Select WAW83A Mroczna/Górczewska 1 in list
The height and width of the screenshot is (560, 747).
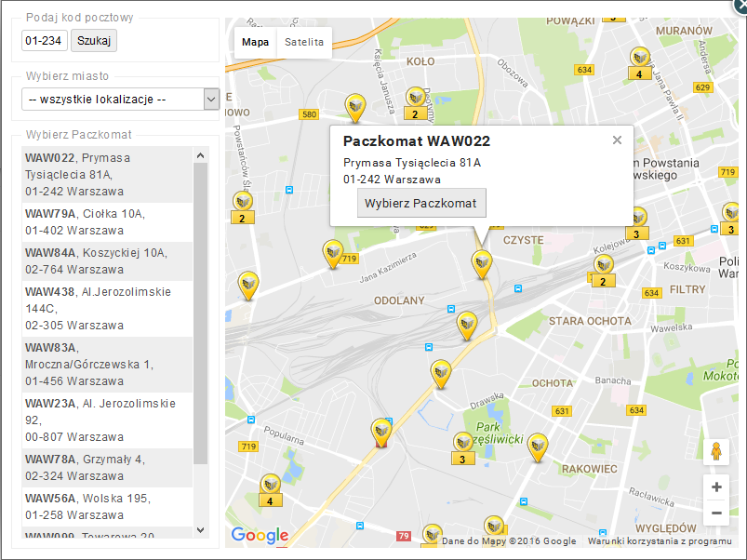point(107,365)
